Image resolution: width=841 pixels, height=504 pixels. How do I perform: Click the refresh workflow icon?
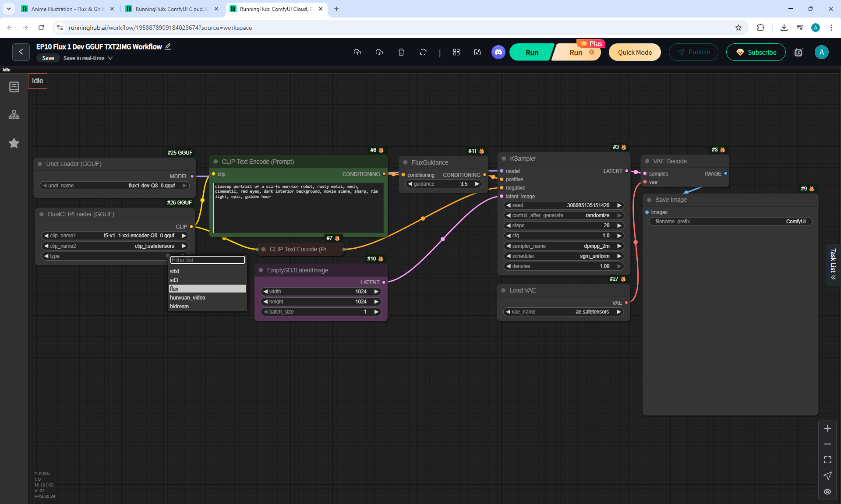point(423,52)
